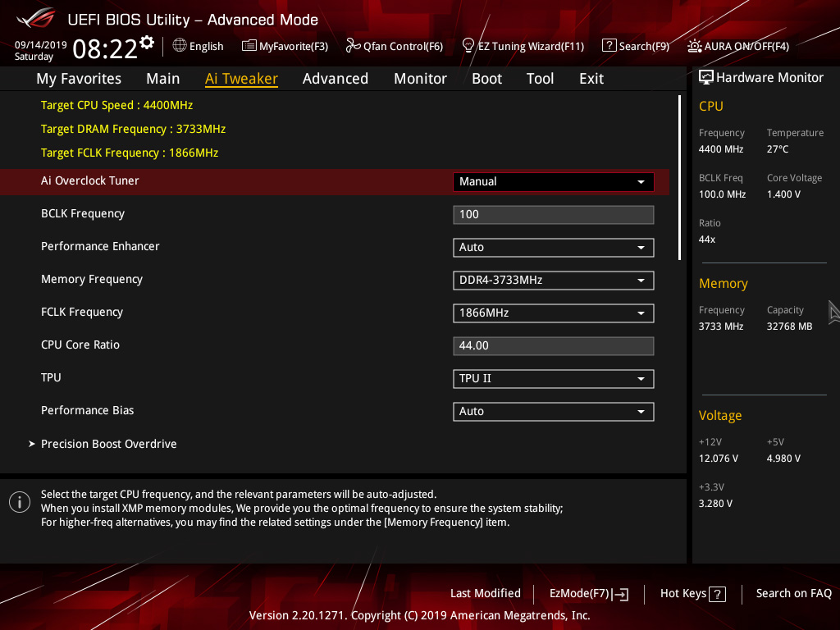Image resolution: width=840 pixels, height=630 pixels.
Task: Launch EZ Tuning Wizard lightbulb icon
Action: click(468, 46)
